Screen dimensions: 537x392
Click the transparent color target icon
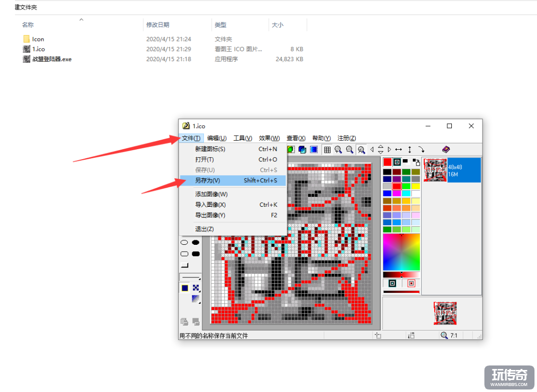coord(397,162)
